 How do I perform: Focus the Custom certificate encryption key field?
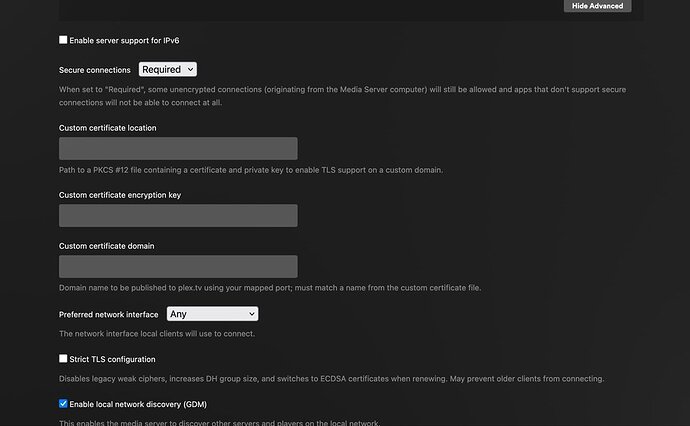pyautogui.click(x=178, y=216)
